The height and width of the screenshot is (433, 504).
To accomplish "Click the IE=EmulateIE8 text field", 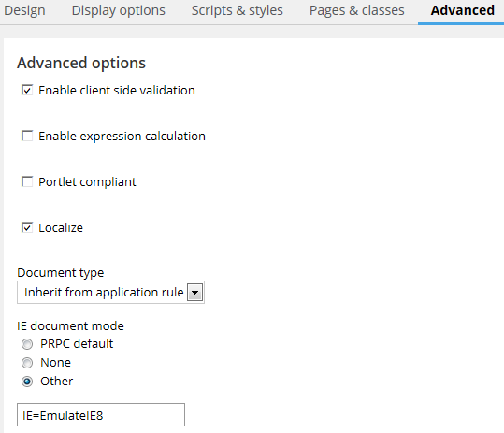I will 101,415.
